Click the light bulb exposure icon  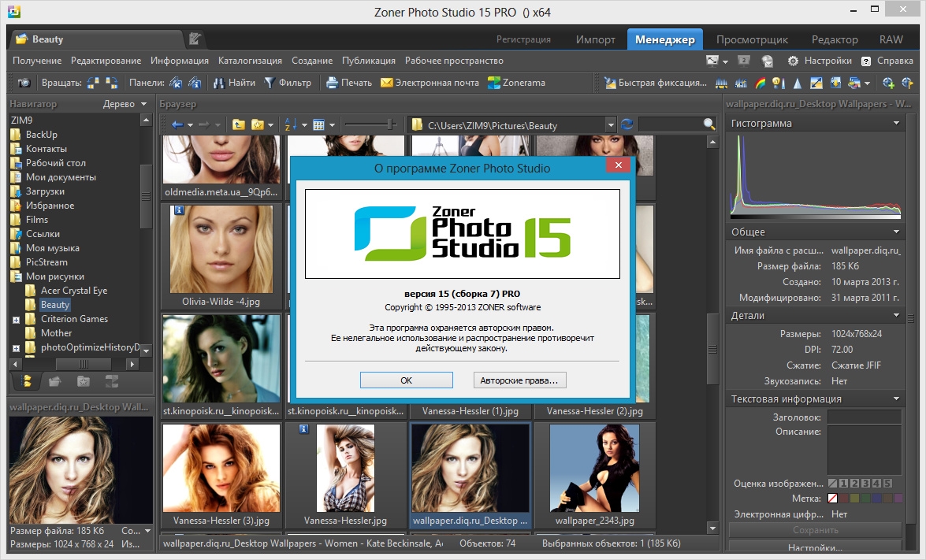(x=779, y=83)
